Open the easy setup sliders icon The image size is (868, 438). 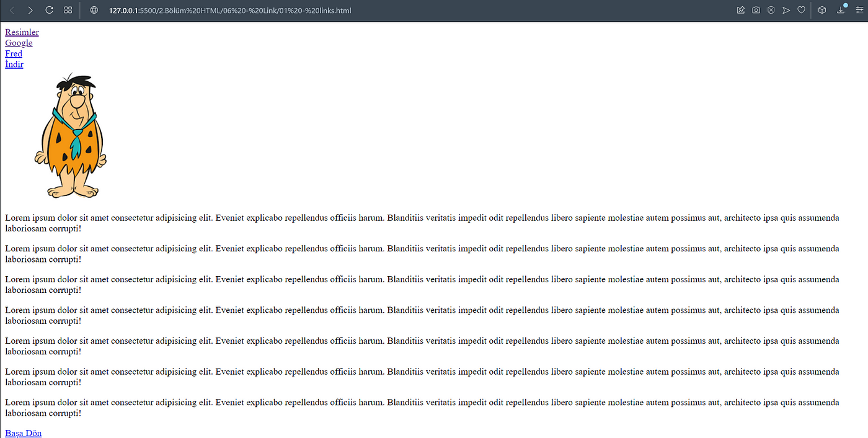(859, 11)
